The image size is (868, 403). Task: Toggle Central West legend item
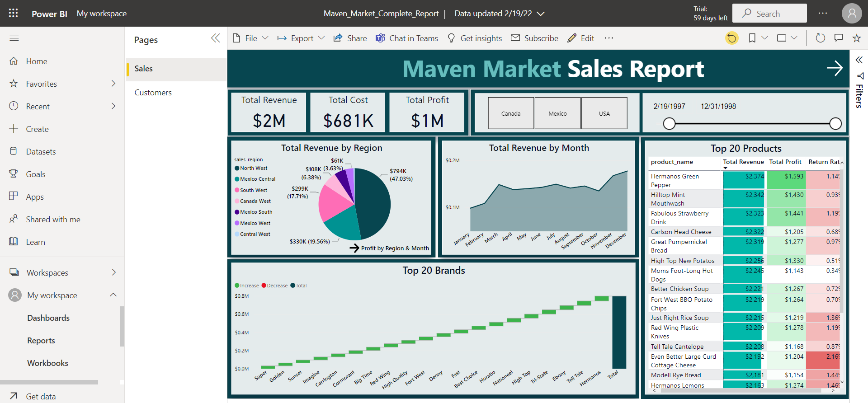pyautogui.click(x=252, y=234)
